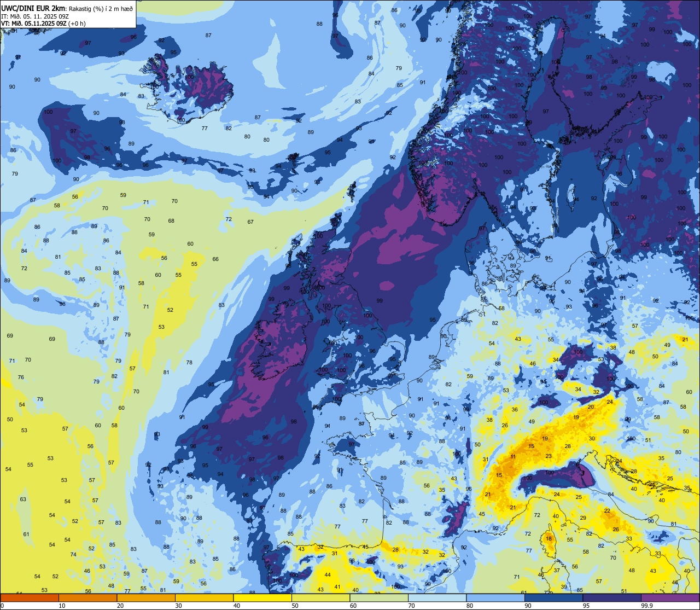Click the "Rakastig (%) í 2 m hæð" label
This screenshot has height=610, width=700.
click(x=101, y=9)
